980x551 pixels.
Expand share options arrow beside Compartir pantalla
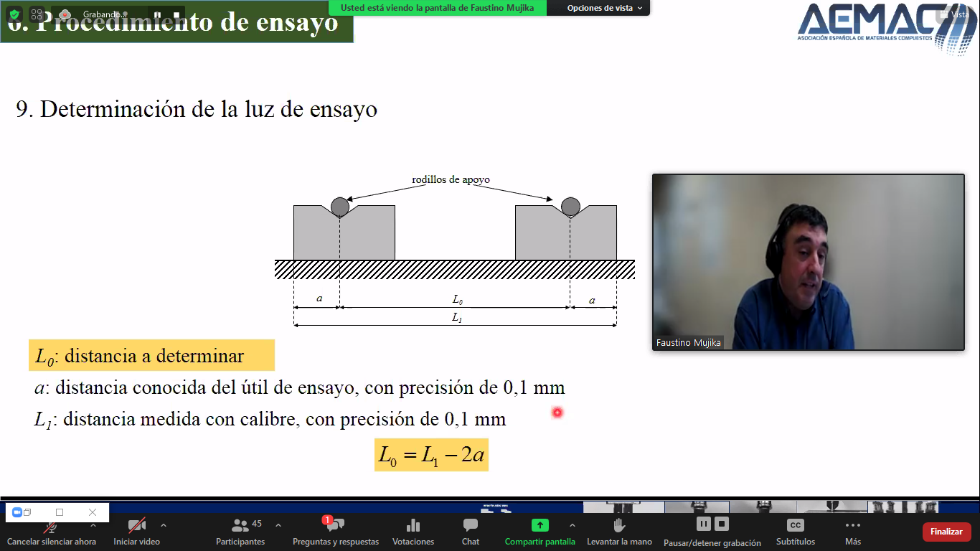(572, 525)
